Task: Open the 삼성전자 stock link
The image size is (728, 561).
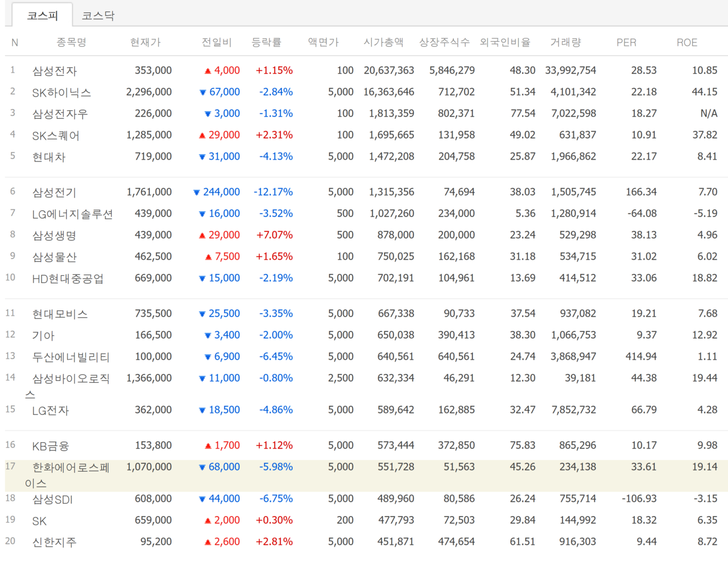Action: [55, 71]
